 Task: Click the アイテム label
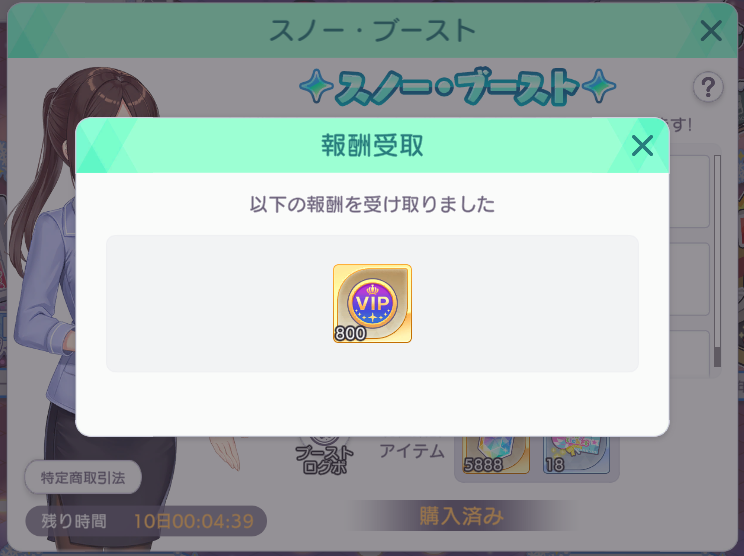[412, 451]
